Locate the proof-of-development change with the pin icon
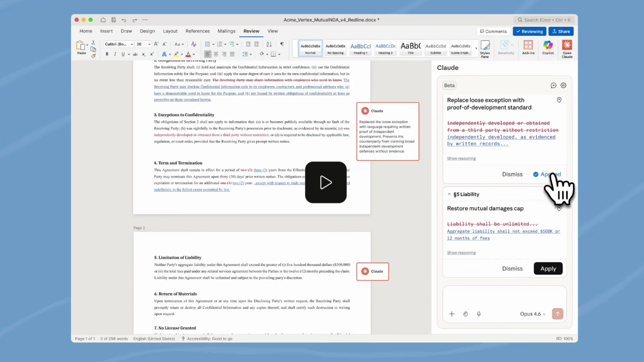This screenshot has width=644, height=362. [559, 100]
